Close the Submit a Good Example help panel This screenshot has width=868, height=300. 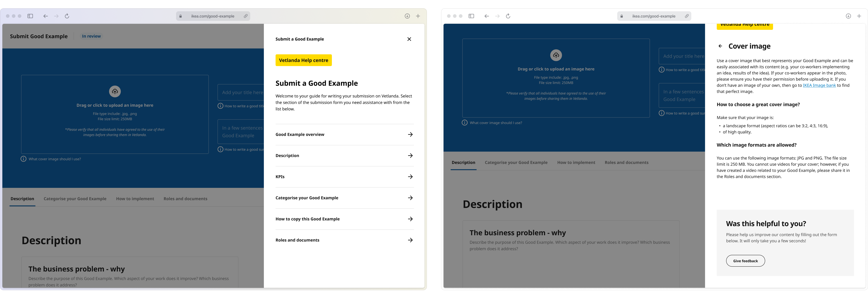click(x=409, y=39)
